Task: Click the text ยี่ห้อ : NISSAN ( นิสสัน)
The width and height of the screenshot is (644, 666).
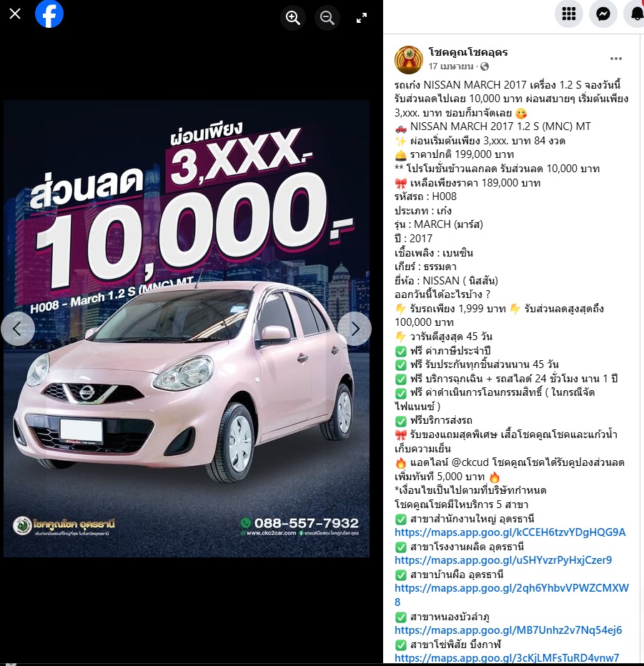Action: [446, 281]
